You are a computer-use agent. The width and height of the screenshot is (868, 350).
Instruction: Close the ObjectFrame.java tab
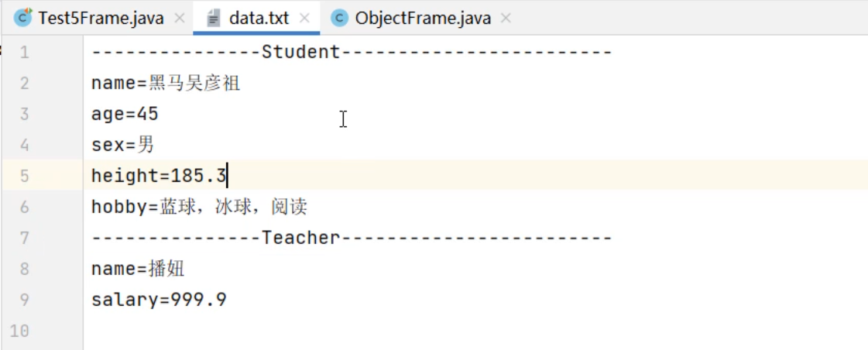pyautogui.click(x=506, y=18)
